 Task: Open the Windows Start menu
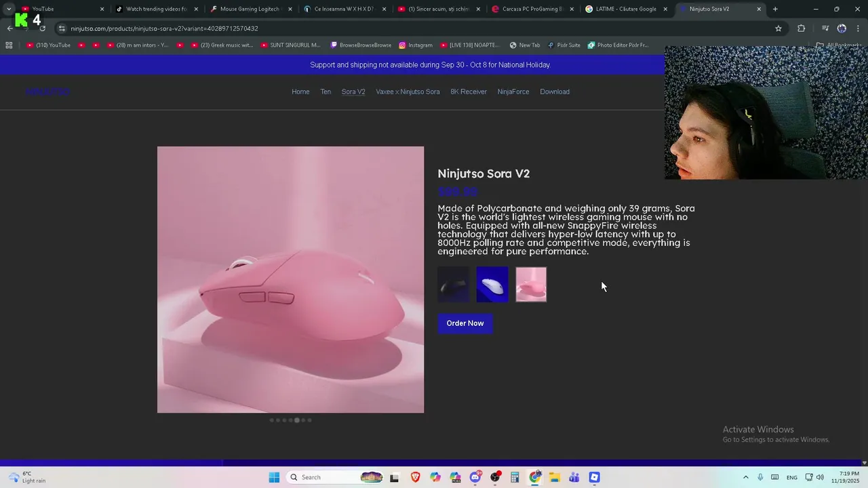(274, 477)
